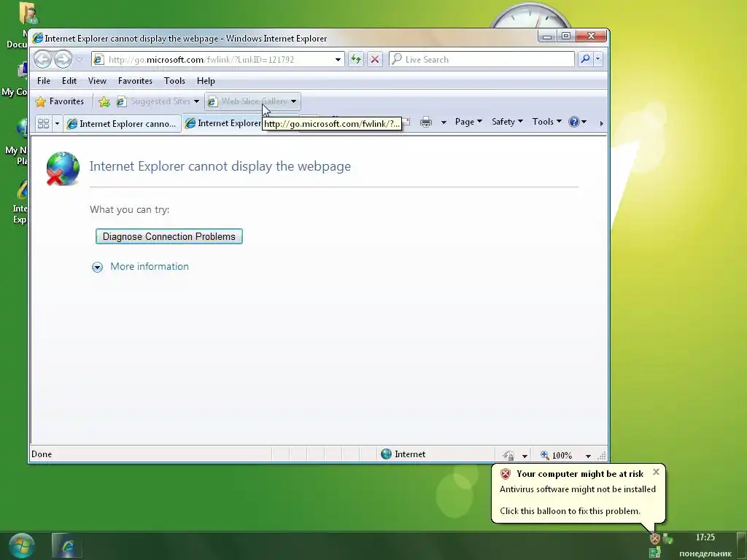
Task: Click "Done" in the status bar
Action: (42, 454)
